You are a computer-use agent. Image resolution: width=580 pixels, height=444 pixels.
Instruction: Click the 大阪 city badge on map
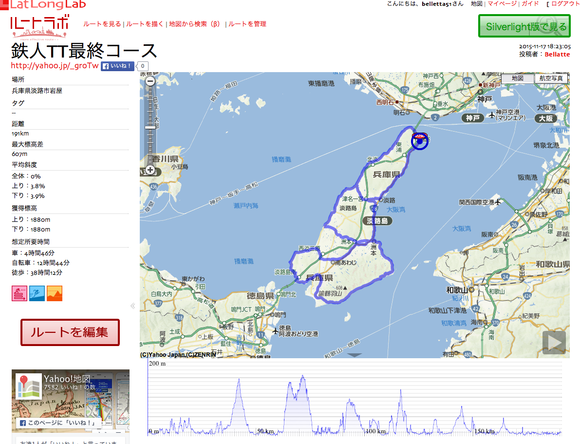click(546, 118)
